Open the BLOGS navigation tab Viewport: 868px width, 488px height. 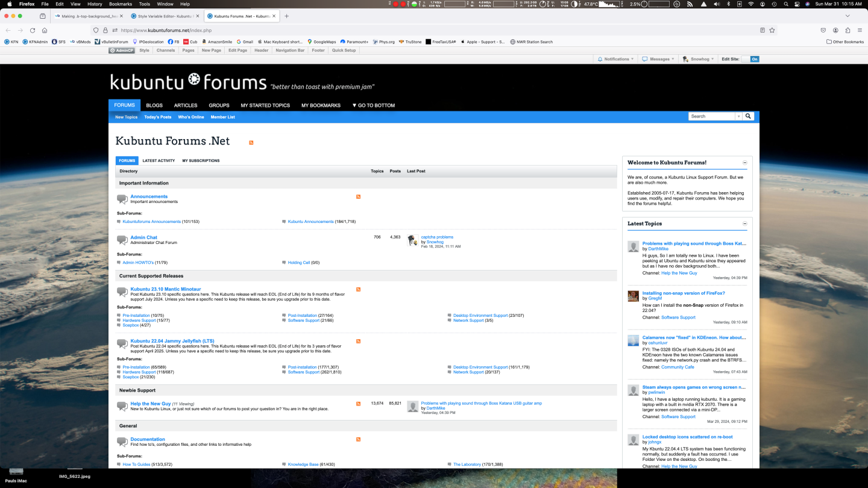pyautogui.click(x=154, y=105)
